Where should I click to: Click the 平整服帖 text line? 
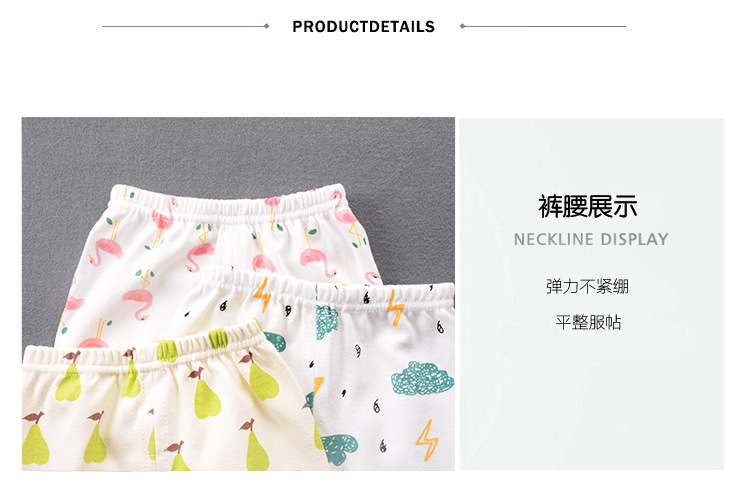tap(588, 322)
